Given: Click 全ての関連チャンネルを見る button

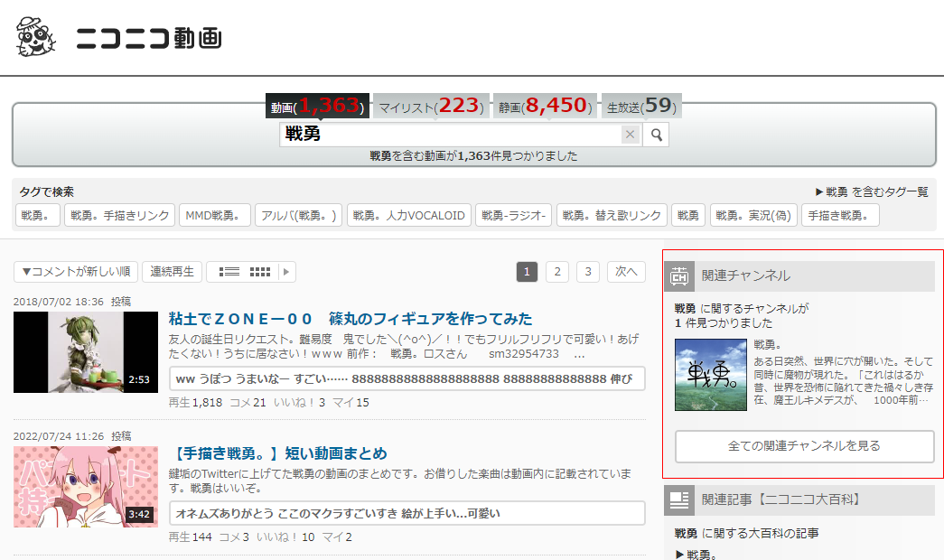Looking at the screenshot, I should 804,446.
